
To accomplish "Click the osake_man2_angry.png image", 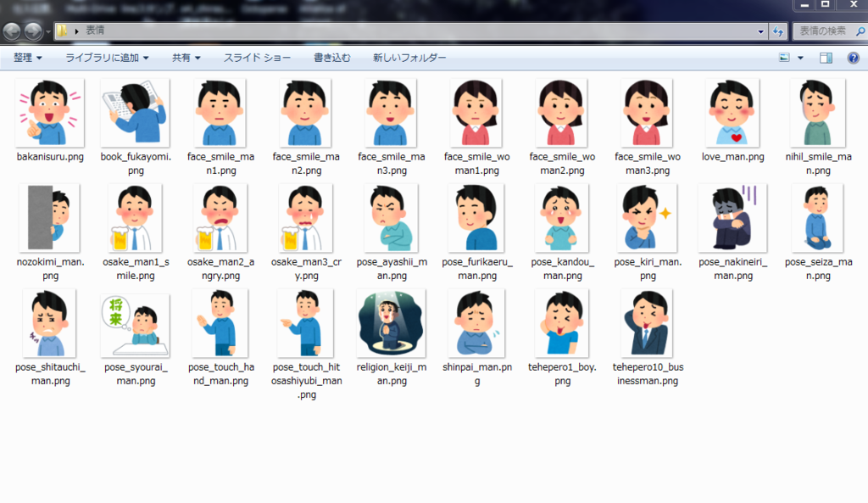I will [x=220, y=218].
